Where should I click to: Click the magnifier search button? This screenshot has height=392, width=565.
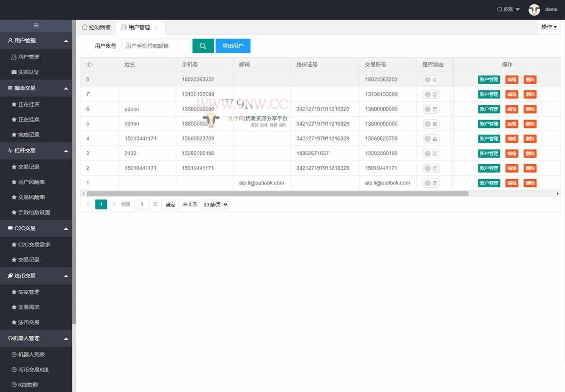coord(203,46)
